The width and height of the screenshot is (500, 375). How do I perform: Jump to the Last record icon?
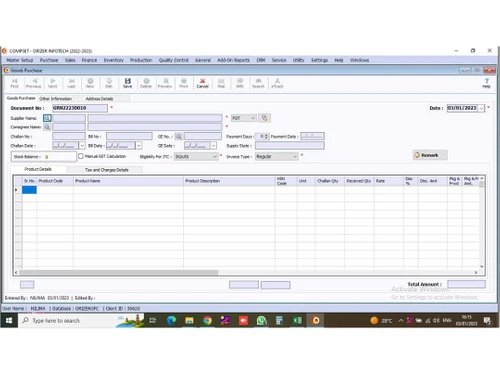[x=72, y=83]
